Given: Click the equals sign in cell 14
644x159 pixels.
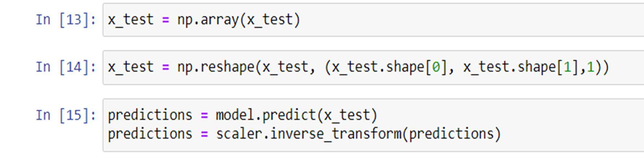Looking at the screenshot, I should click(166, 67).
